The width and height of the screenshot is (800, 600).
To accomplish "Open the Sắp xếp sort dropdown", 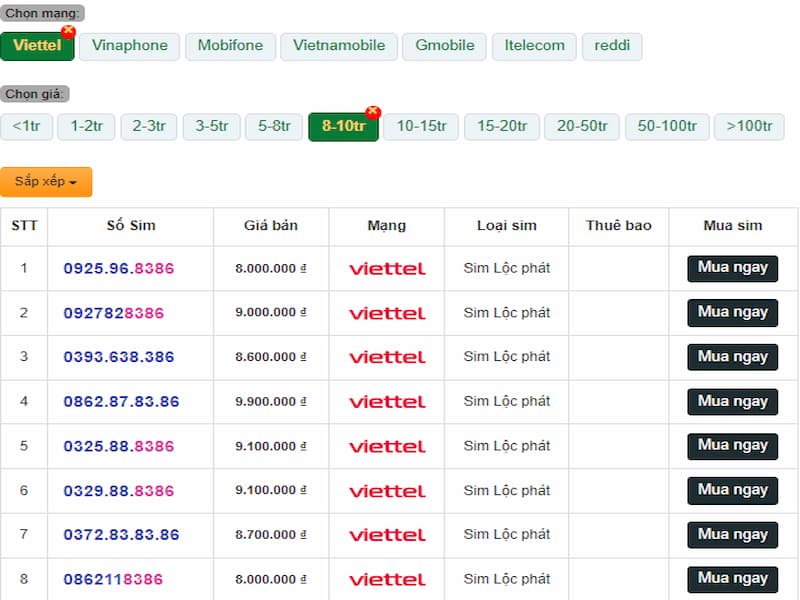I will click(x=46, y=182).
